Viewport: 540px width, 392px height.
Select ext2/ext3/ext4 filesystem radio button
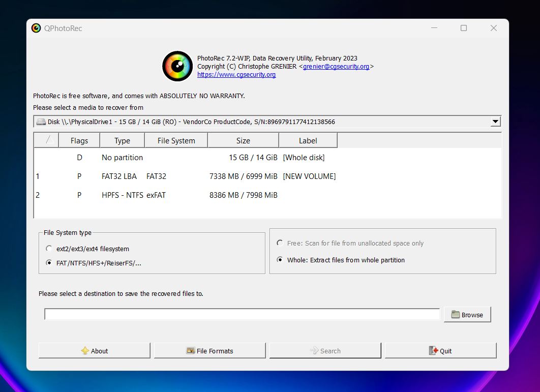coord(49,248)
